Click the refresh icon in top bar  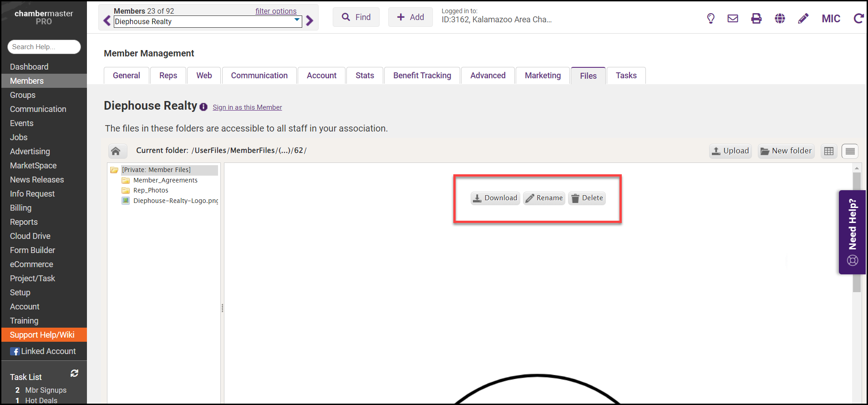coord(858,19)
